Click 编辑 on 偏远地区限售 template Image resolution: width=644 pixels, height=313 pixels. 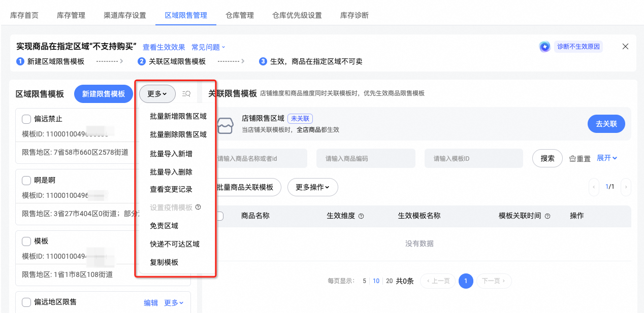pos(151,303)
